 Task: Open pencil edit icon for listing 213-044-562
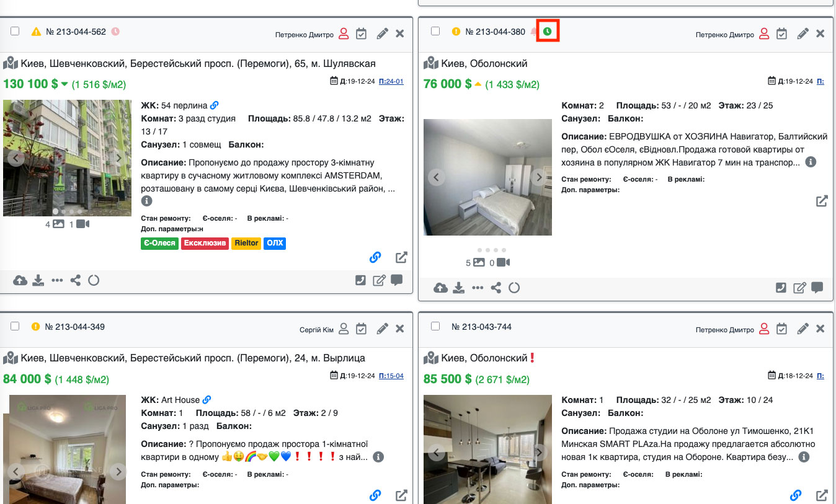click(x=382, y=33)
